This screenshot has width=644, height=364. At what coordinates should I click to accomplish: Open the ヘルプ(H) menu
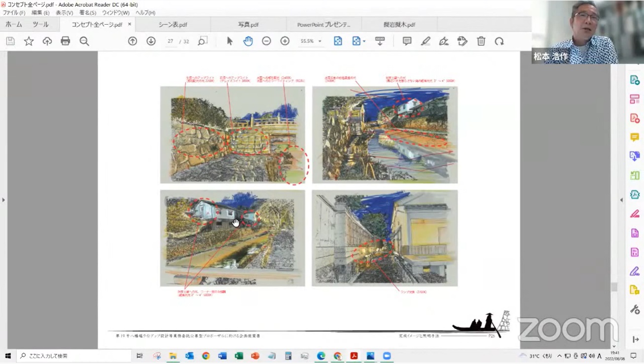(145, 13)
